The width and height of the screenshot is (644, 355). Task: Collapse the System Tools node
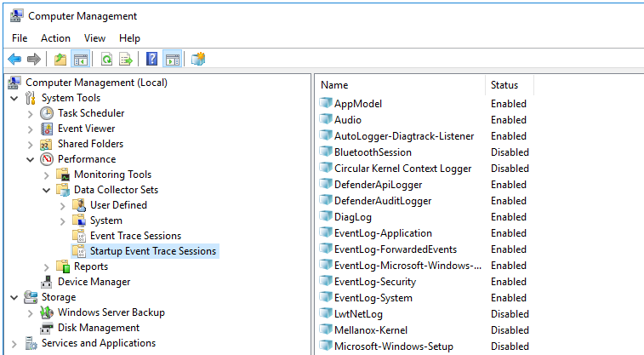(x=14, y=98)
